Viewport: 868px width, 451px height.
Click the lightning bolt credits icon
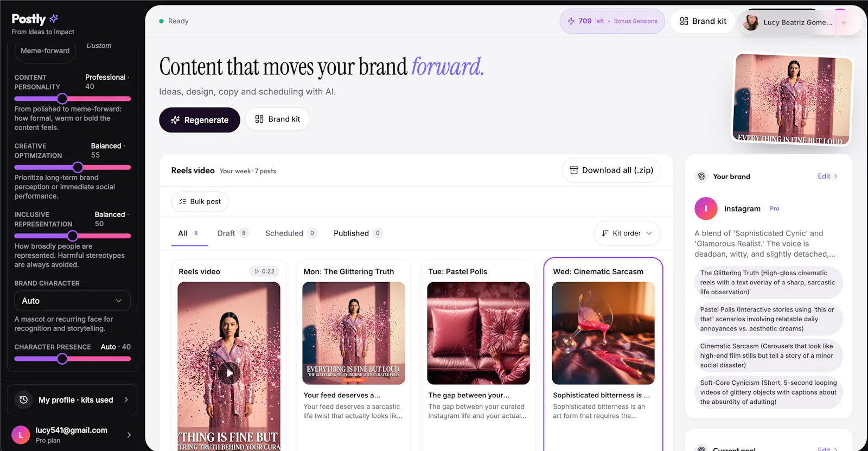click(x=571, y=21)
